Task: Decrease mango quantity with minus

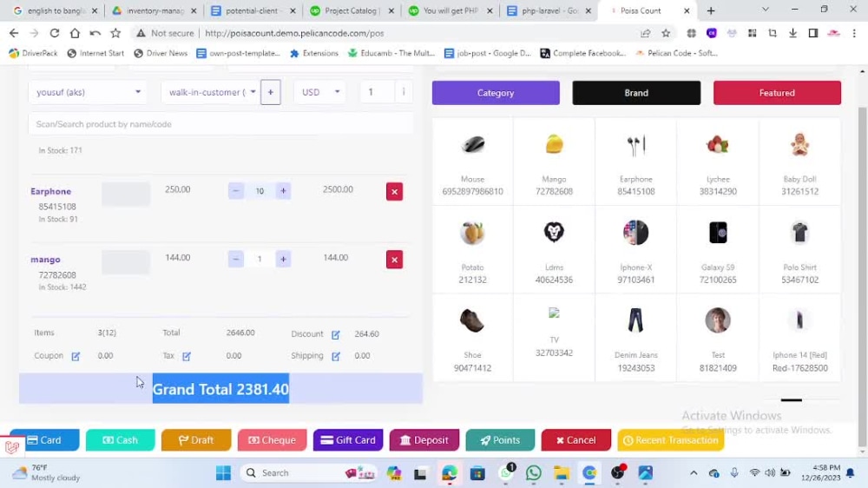Action: click(236, 259)
